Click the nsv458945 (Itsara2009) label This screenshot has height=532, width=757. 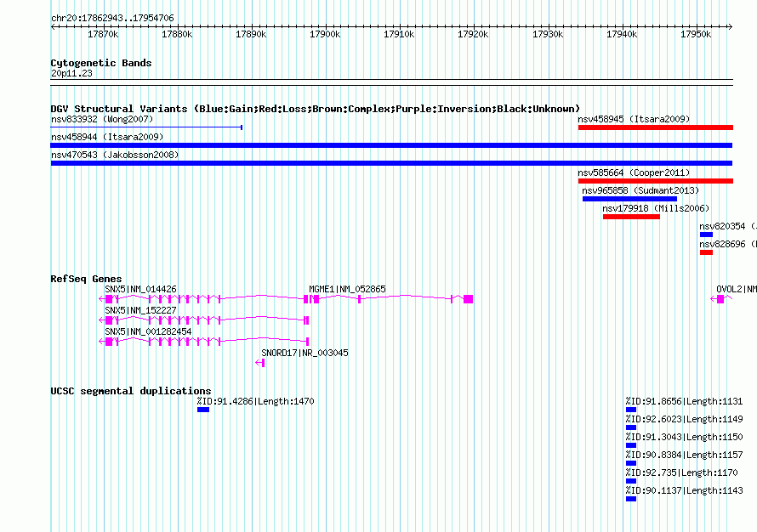[634, 119]
